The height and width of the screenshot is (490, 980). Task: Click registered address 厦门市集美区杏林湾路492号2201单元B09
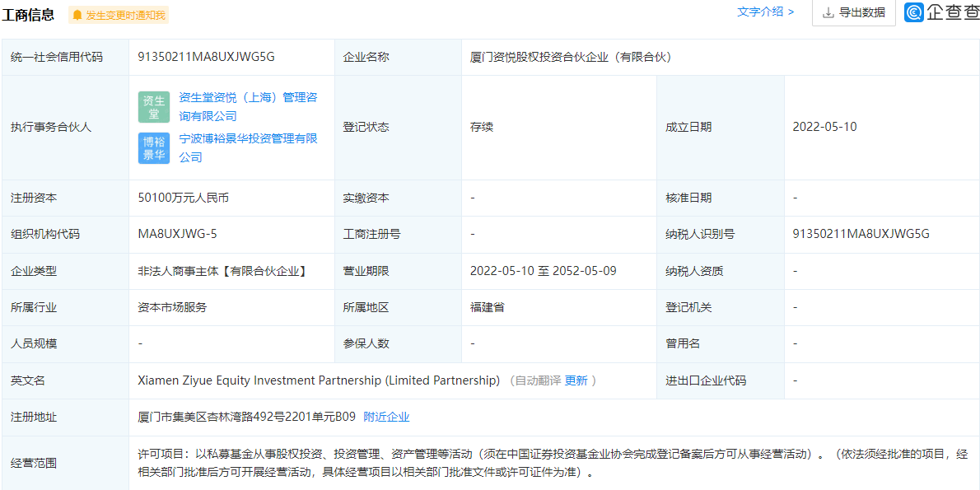click(x=247, y=417)
